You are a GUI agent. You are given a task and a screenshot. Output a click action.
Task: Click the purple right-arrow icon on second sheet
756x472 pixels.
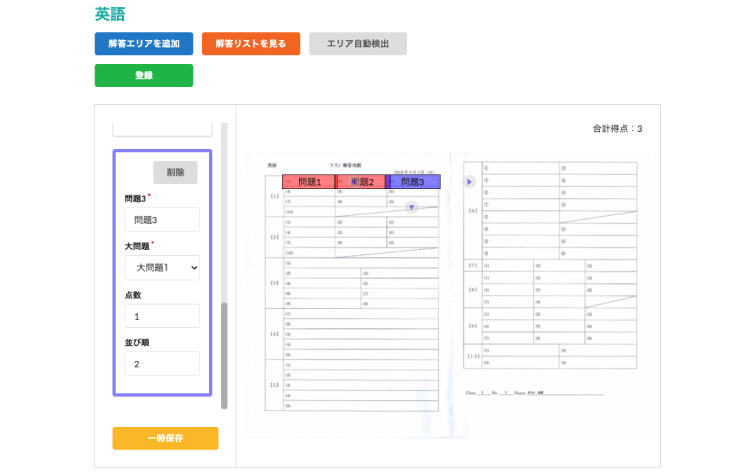coord(469,182)
